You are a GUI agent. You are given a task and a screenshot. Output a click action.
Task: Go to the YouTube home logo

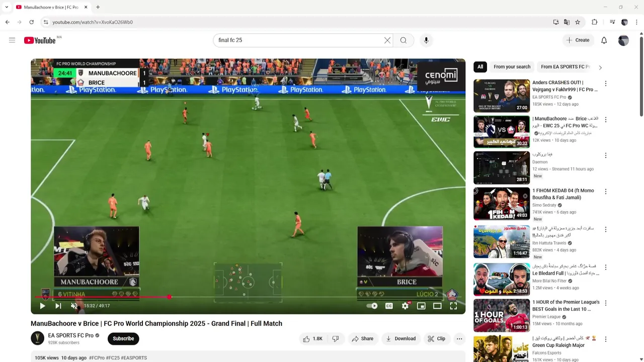click(x=40, y=40)
